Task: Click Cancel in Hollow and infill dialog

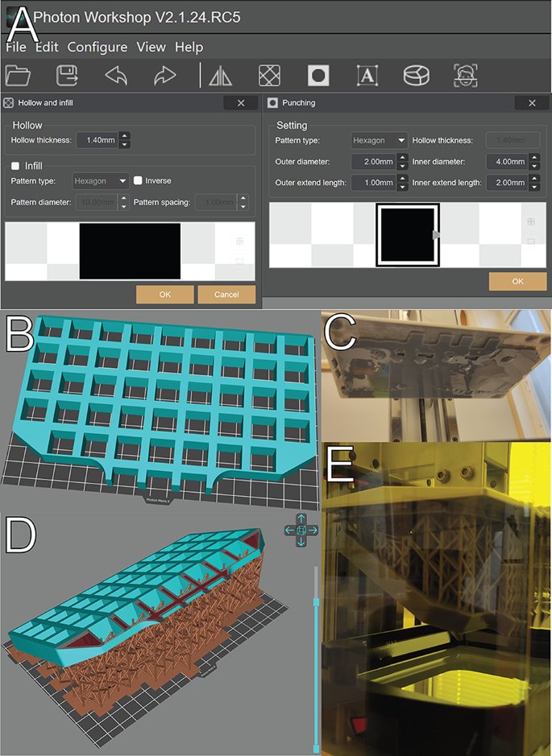Action: pyautogui.click(x=226, y=294)
